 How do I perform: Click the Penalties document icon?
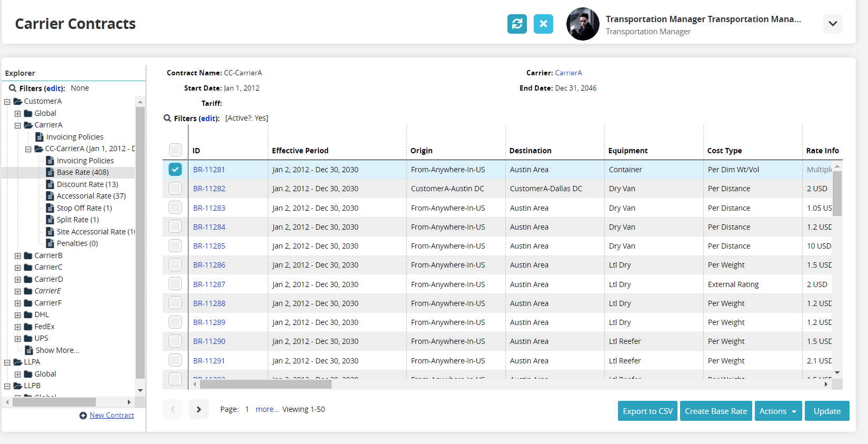point(50,243)
